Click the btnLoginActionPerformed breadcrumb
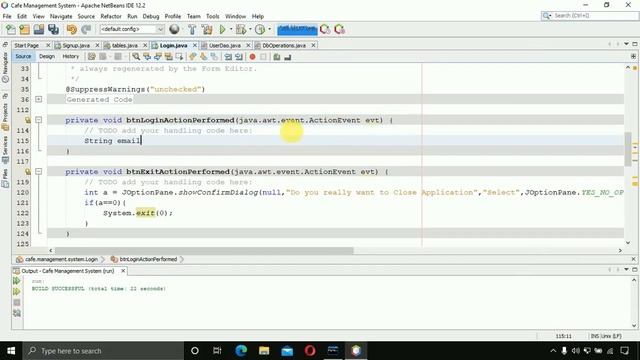Screen dimensions: 640x360 coord(148,259)
